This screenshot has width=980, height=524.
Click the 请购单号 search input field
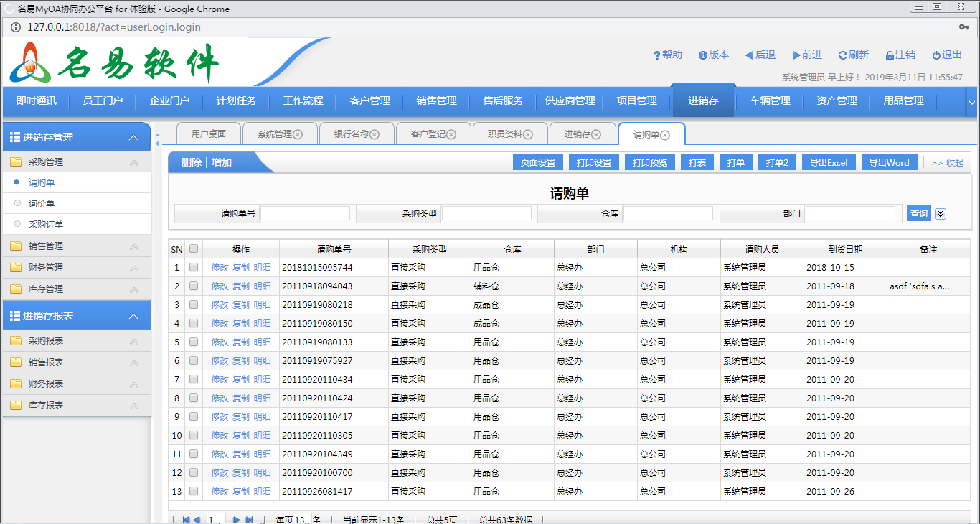tap(305, 213)
